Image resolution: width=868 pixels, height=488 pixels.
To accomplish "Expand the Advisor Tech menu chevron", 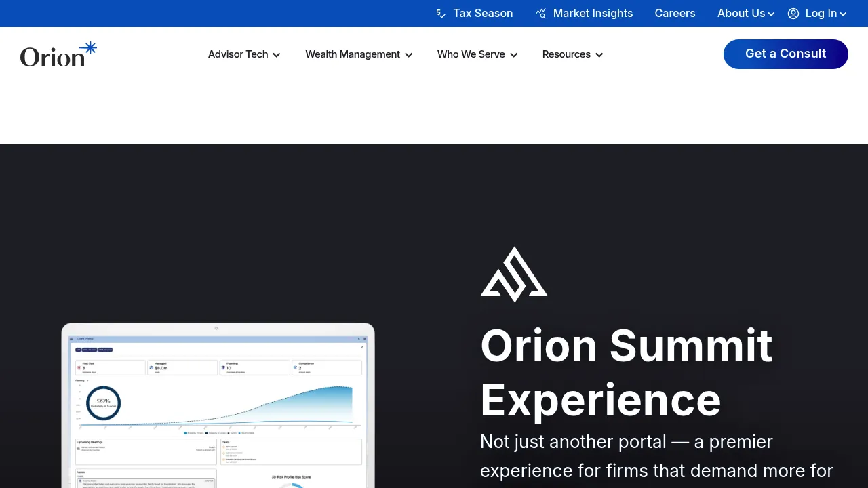I will 277,55.
